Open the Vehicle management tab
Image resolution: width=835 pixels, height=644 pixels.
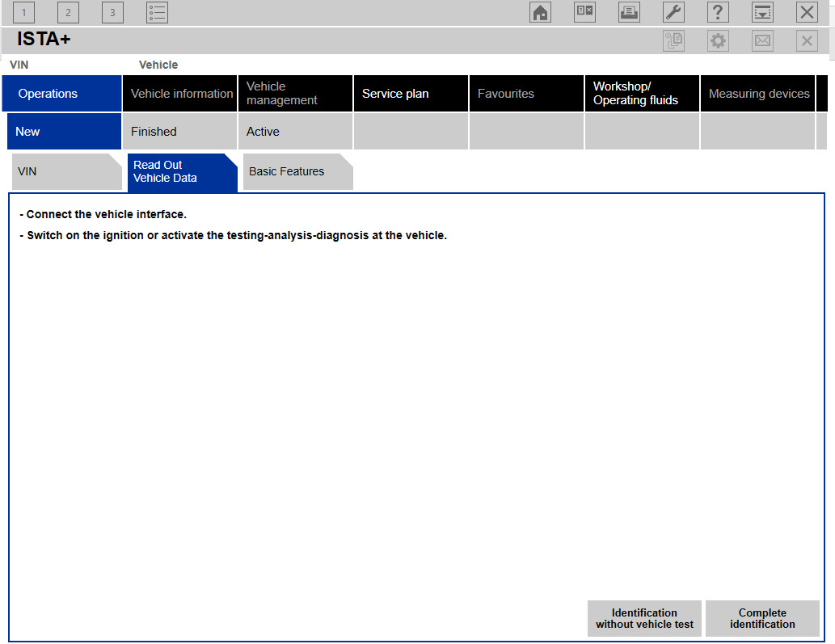(x=296, y=94)
